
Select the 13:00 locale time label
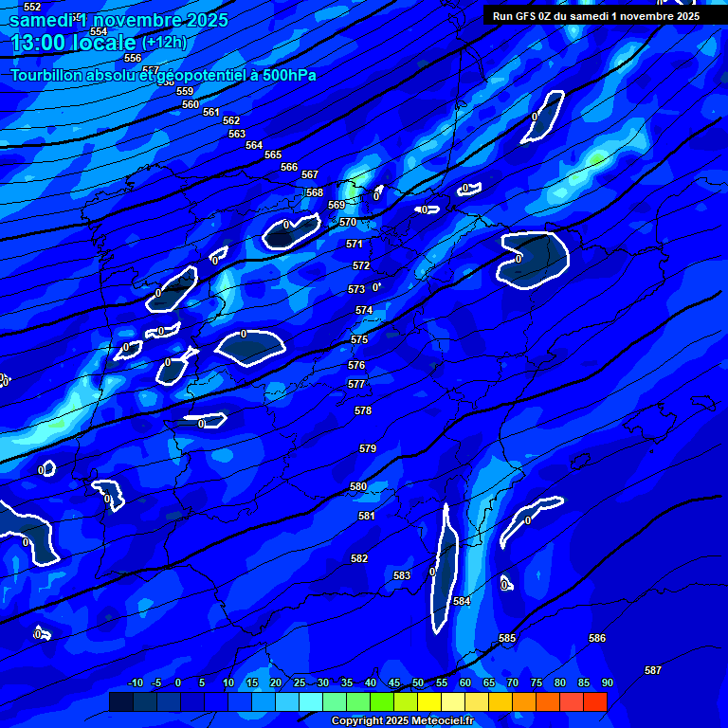[73, 43]
